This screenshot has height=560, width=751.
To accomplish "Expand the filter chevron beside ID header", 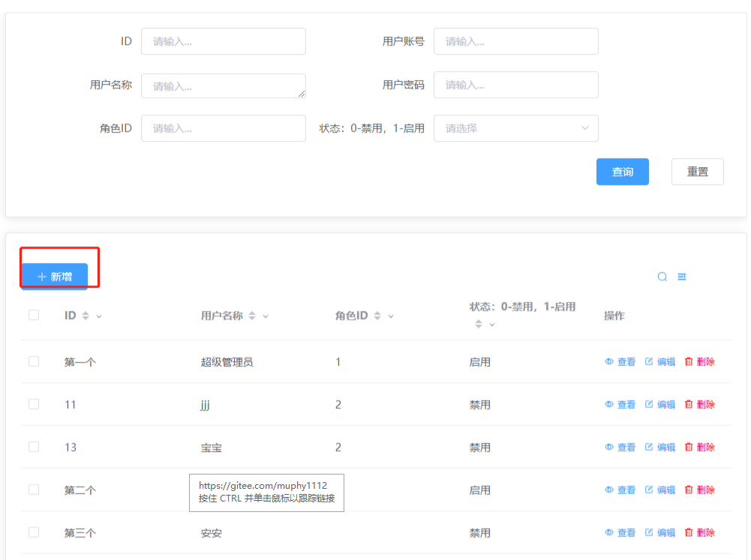I will [99, 316].
